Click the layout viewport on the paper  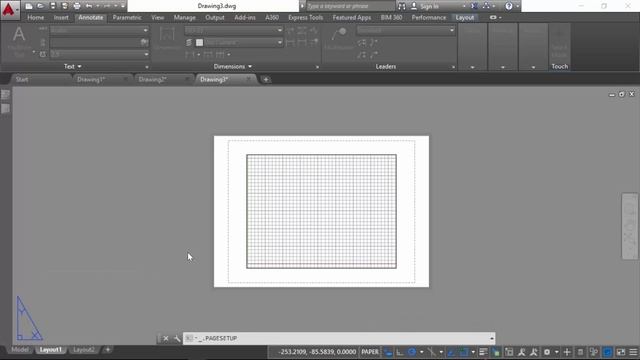pos(321,211)
